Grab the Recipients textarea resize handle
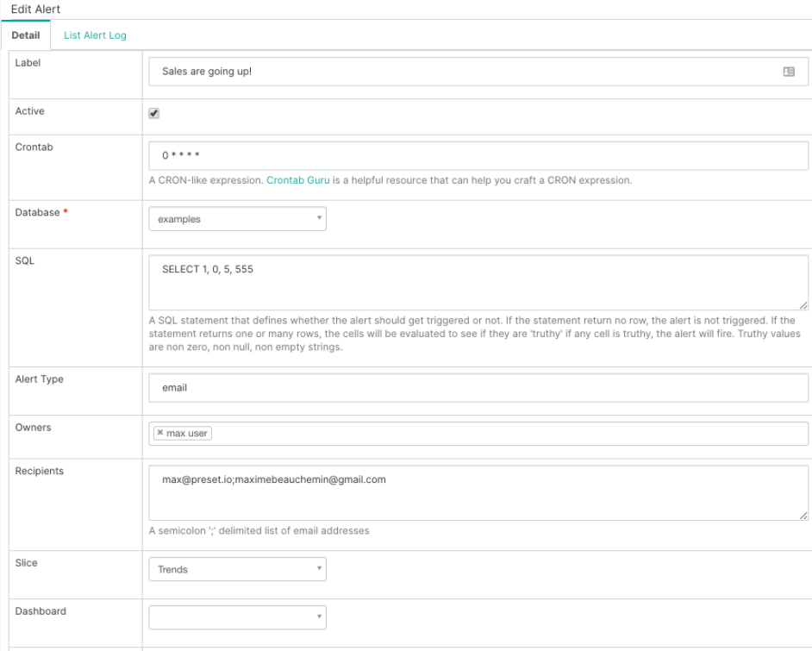 [803, 516]
